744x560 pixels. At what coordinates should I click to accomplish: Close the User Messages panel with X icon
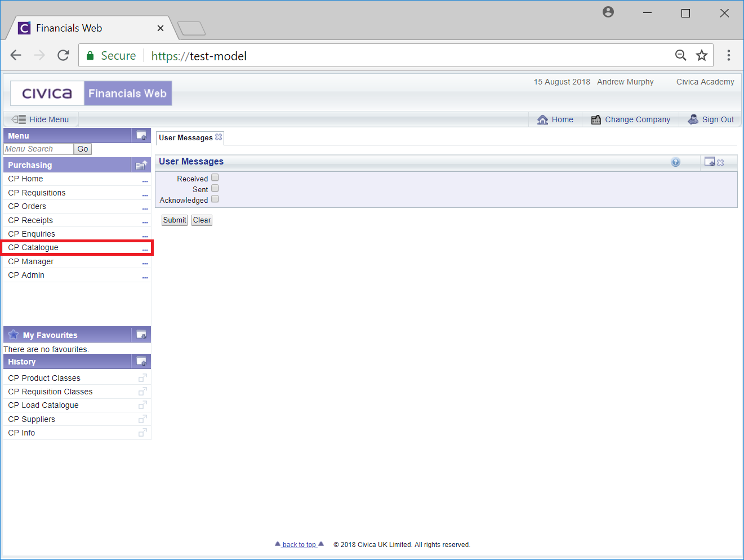[720, 163]
